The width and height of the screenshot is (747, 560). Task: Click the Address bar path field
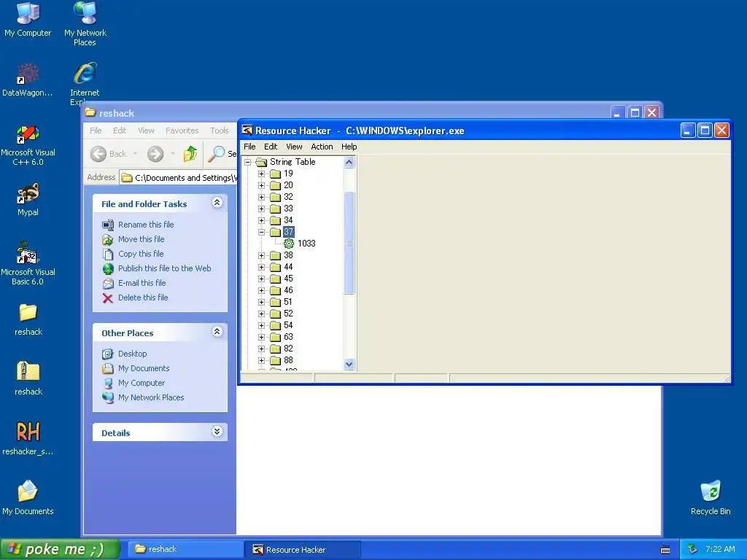click(179, 178)
